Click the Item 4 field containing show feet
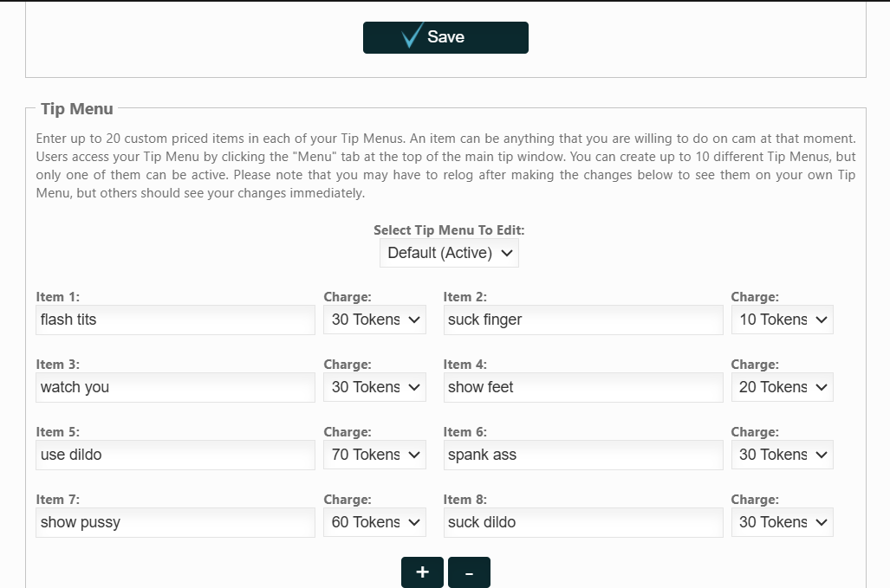890x588 pixels. pos(582,387)
